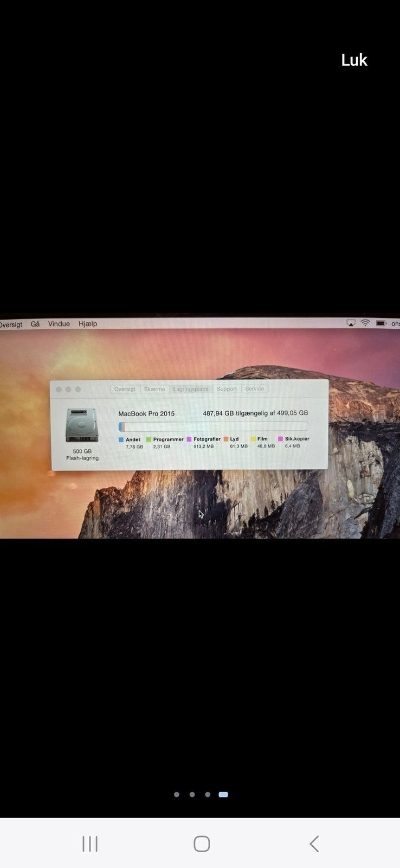400x868 pixels.
Task: Close the storage window with the first window button
Action: (59, 390)
